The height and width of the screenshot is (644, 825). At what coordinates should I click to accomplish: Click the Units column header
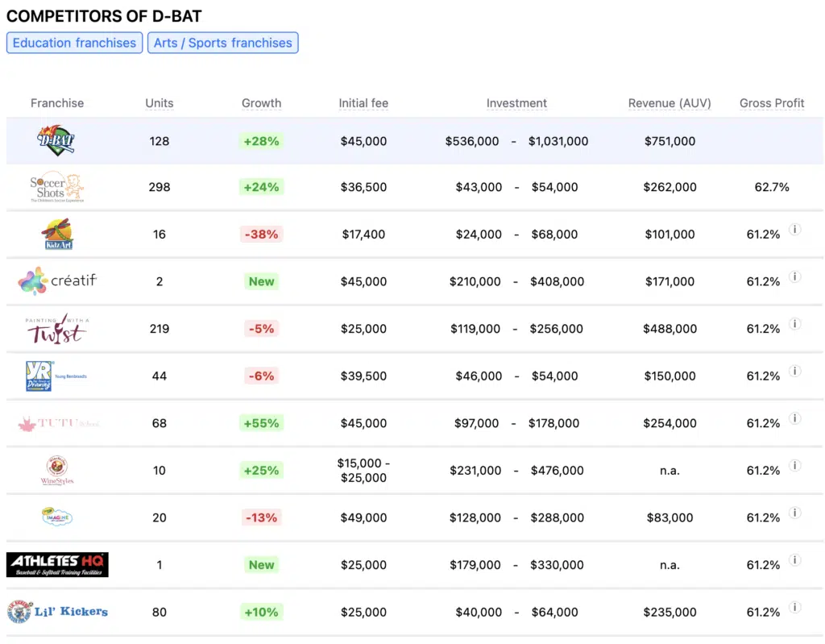pos(160,103)
